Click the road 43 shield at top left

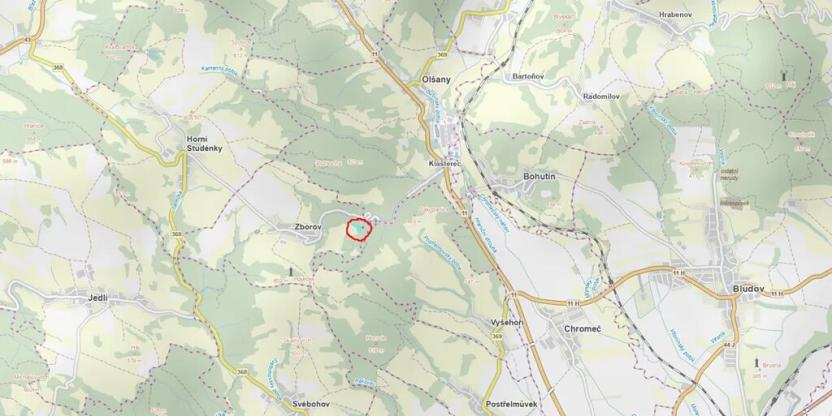tap(27, 40)
